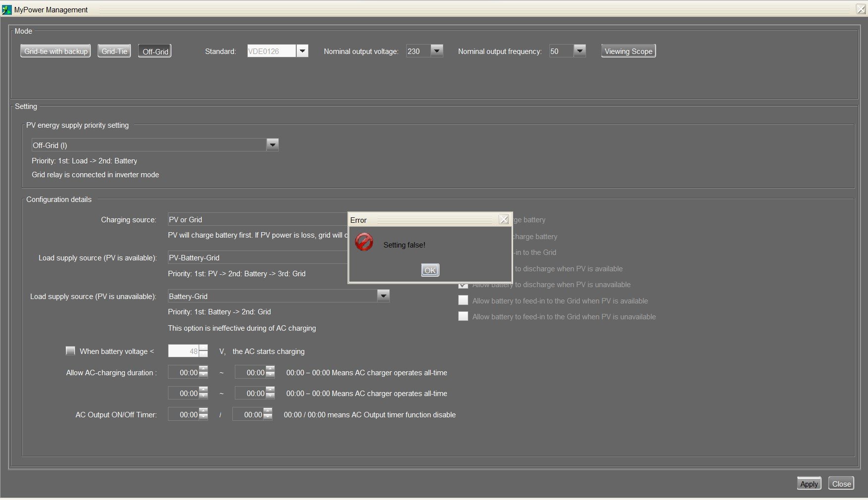Expand Load supply source PV unavailable dropdown
This screenshot has height=500, width=868.
(383, 296)
